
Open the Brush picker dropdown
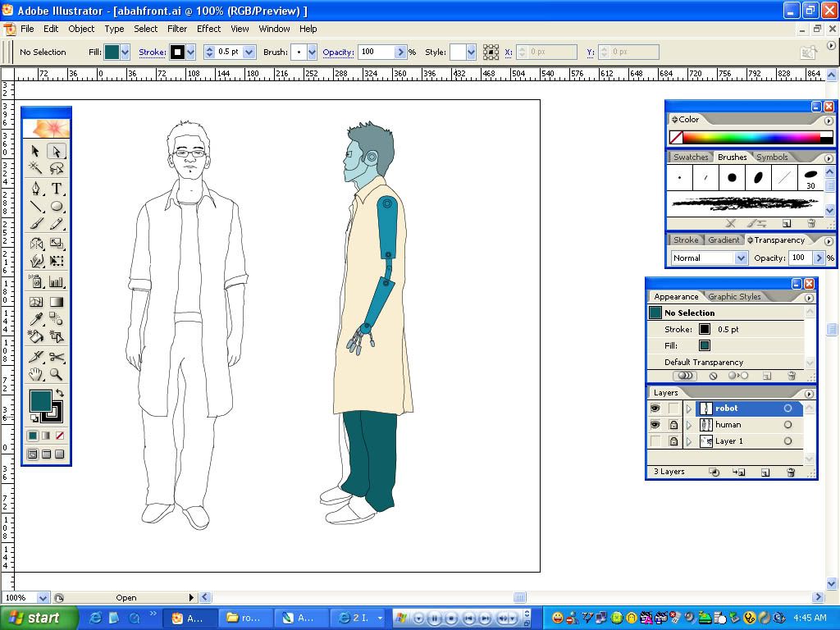tap(313, 52)
